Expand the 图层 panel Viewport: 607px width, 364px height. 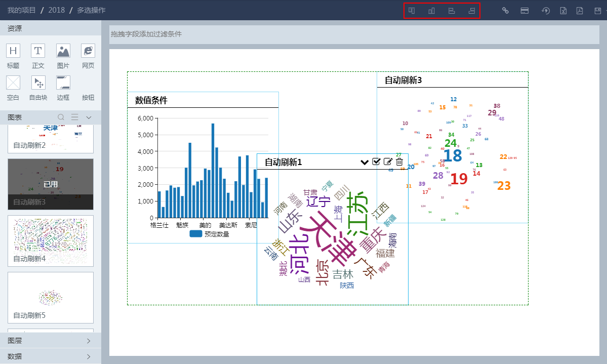click(x=89, y=341)
